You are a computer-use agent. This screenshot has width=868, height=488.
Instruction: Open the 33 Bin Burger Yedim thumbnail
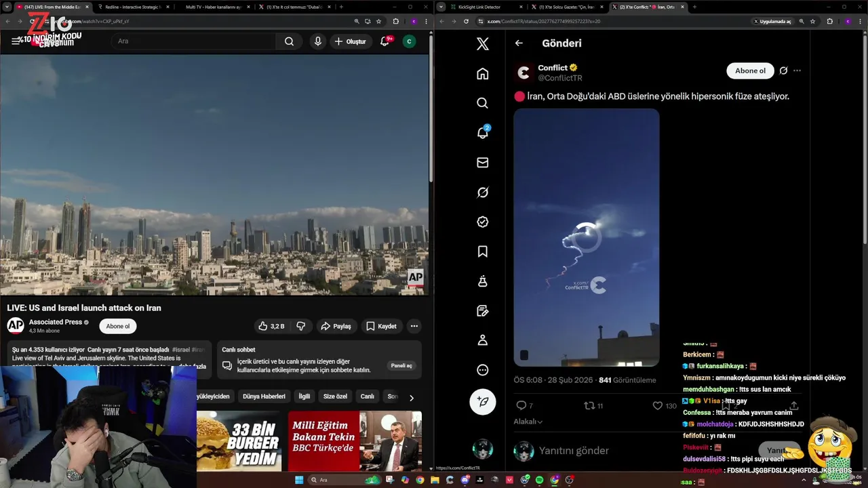click(239, 441)
